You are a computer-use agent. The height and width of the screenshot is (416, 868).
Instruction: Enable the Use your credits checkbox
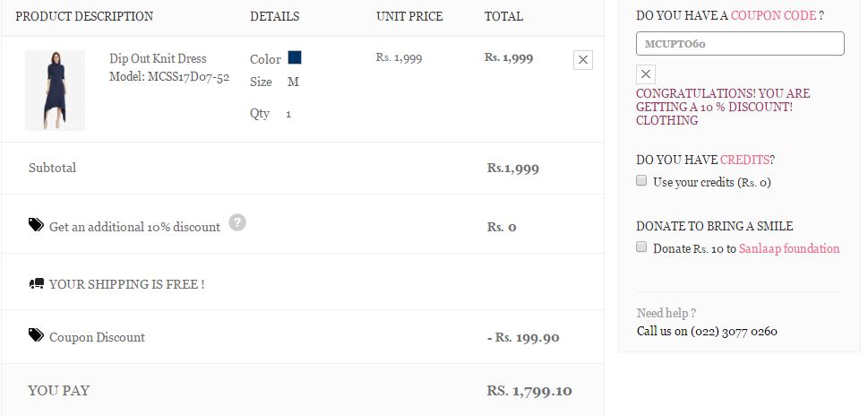pos(641,180)
